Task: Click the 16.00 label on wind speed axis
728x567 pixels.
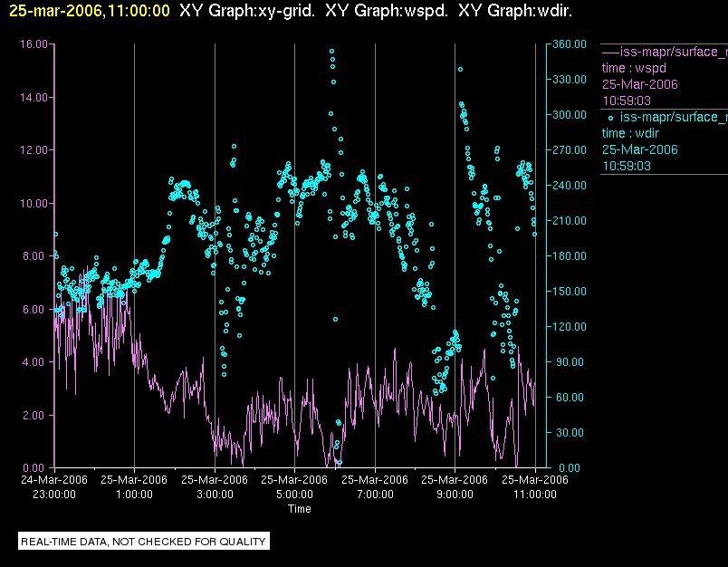Action: (x=34, y=44)
